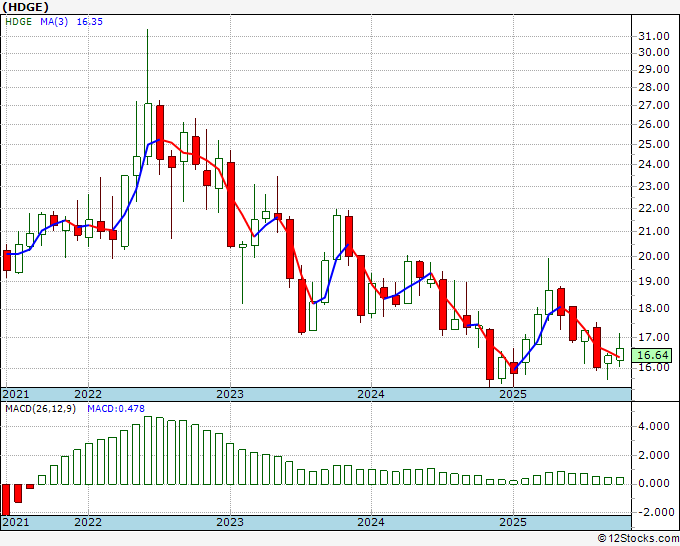Select 2025 on the price chart timeline
This screenshot has width=680, height=546.
pos(513,394)
